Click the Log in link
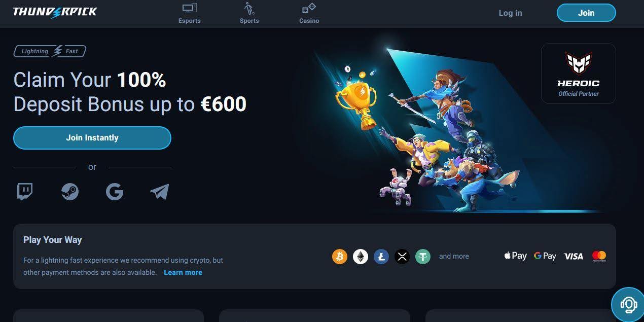 click(x=510, y=13)
